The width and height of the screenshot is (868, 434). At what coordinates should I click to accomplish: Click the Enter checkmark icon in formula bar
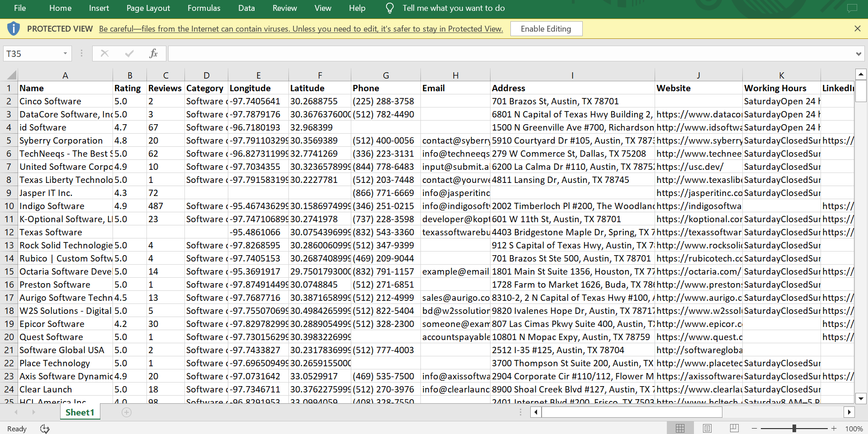[129, 54]
